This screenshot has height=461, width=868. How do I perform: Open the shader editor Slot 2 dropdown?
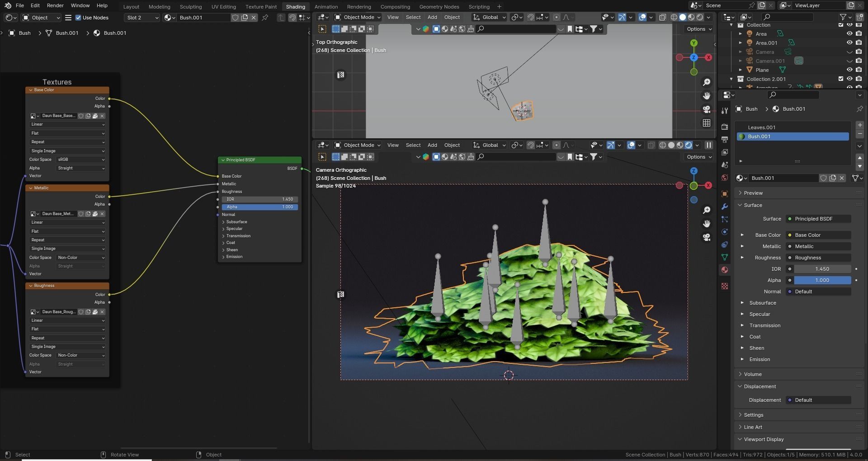[142, 18]
